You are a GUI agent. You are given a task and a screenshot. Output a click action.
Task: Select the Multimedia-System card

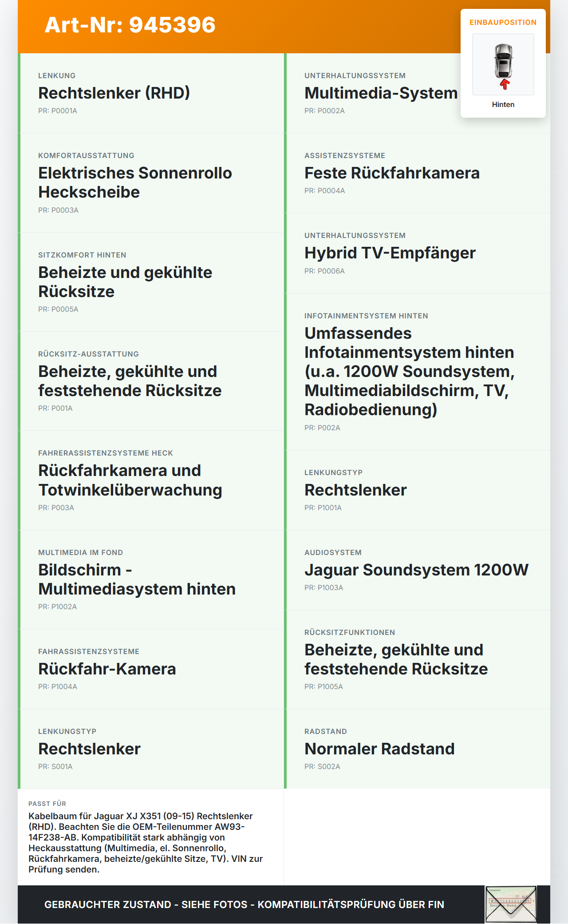[417, 93]
